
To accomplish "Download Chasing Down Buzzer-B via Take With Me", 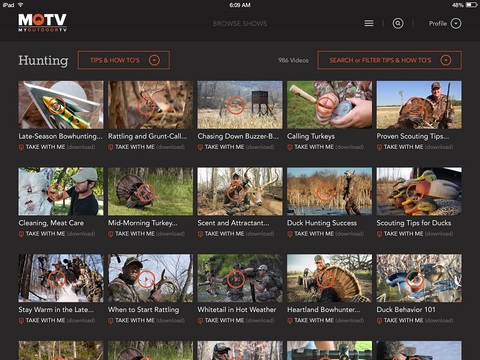I will (x=236, y=147).
